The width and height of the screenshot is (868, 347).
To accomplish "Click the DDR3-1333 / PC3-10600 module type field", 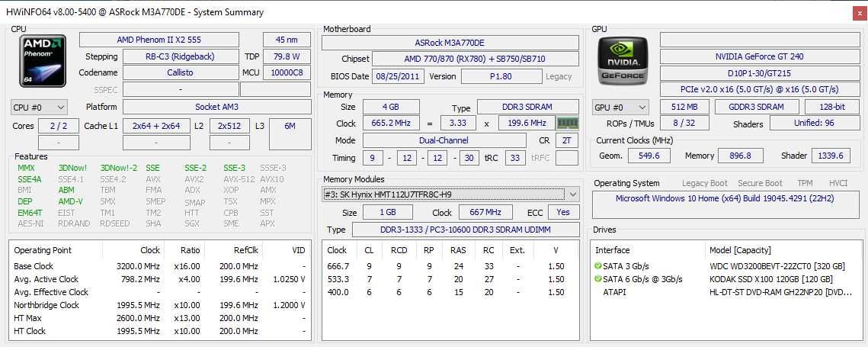I will click(x=466, y=230).
